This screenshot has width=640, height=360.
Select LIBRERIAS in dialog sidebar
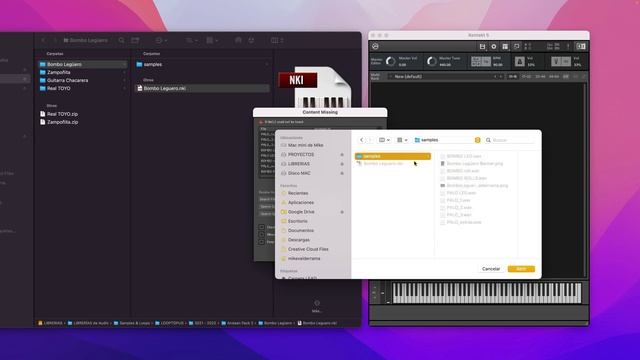(x=298, y=164)
